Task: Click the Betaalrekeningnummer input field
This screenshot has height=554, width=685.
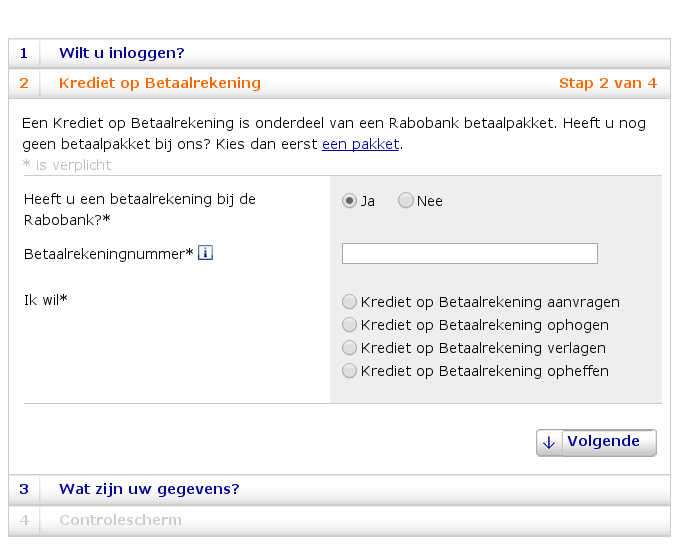Action: point(469,254)
